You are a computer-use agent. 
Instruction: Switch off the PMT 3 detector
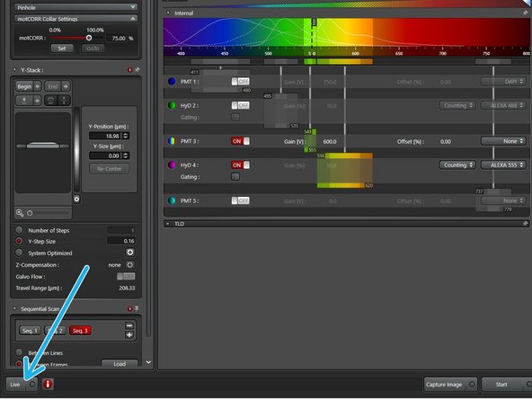coord(240,141)
